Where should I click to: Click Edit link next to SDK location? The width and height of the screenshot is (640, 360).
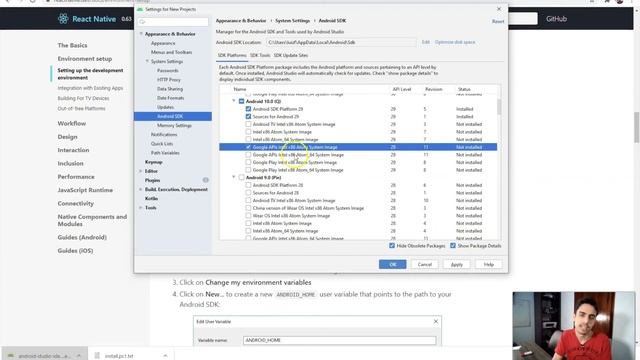coord(425,42)
